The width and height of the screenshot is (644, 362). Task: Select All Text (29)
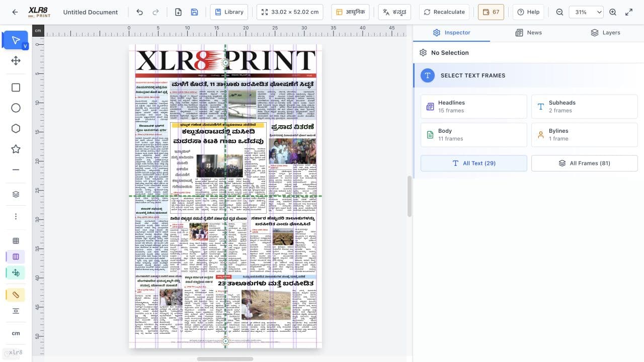click(474, 163)
